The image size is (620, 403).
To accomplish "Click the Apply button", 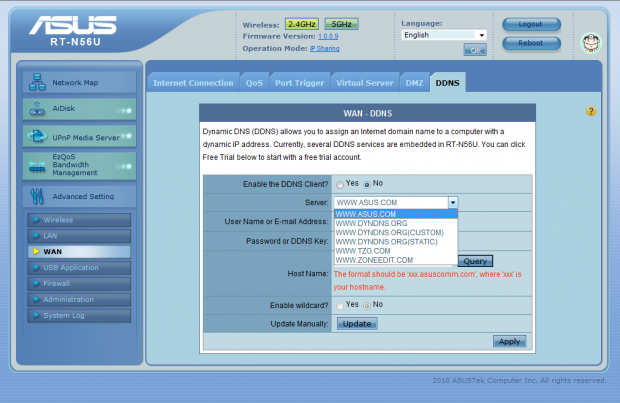I will click(x=509, y=341).
